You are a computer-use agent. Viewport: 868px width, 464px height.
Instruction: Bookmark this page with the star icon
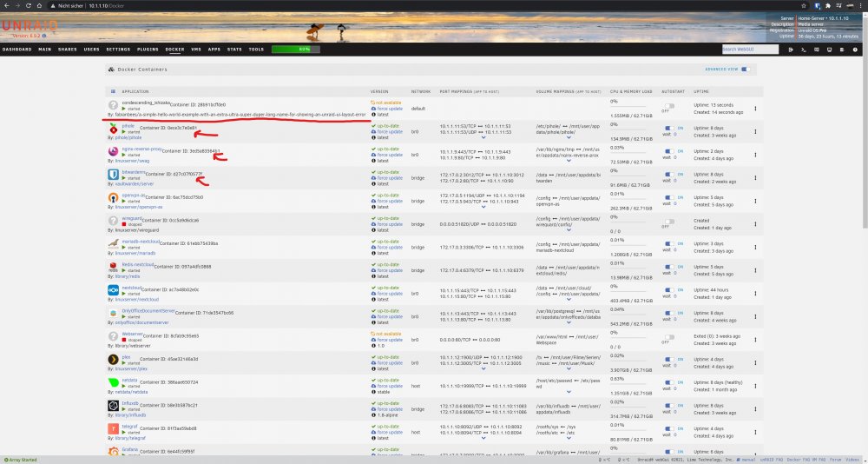click(x=804, y=5)
